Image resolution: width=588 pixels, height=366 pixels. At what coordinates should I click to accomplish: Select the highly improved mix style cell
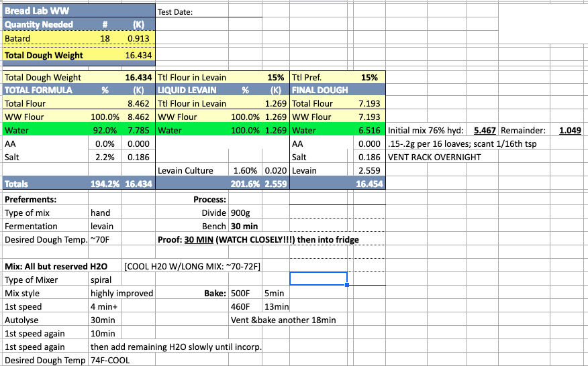coord(121,293)
